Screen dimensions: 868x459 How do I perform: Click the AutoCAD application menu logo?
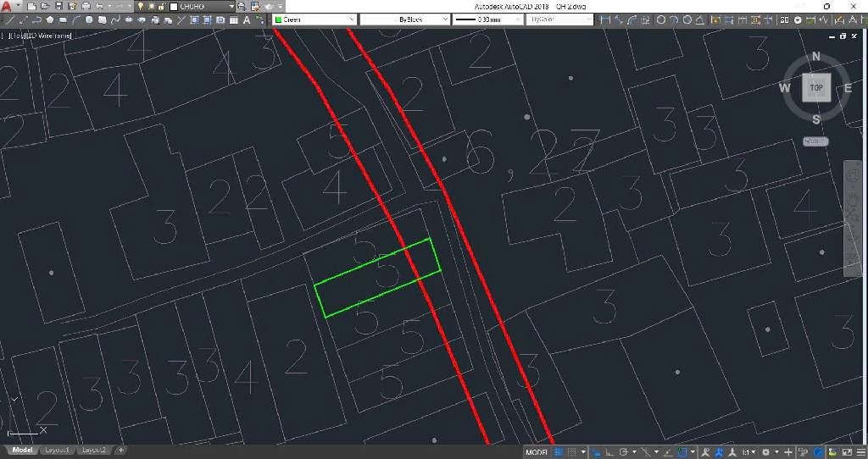[7, 6]
